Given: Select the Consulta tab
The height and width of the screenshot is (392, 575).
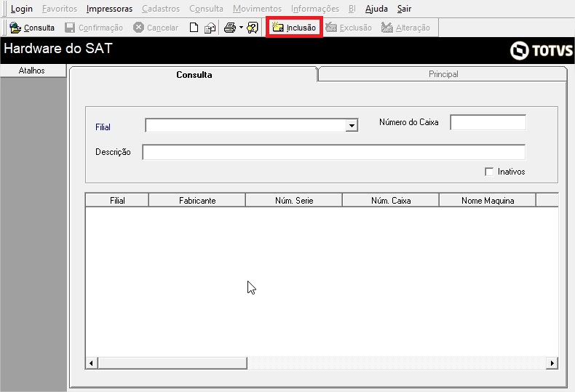Looking at the screenshot, I should coord(194,74).
